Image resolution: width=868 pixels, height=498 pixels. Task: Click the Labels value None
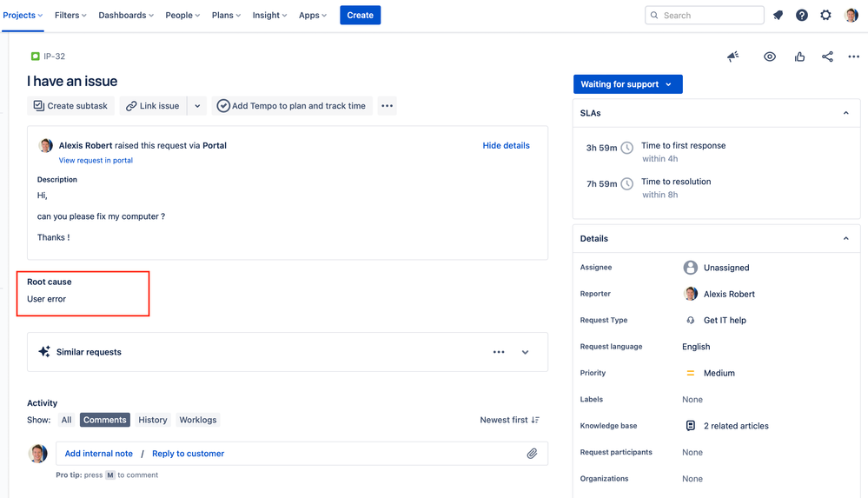click(x=692, y=400)
